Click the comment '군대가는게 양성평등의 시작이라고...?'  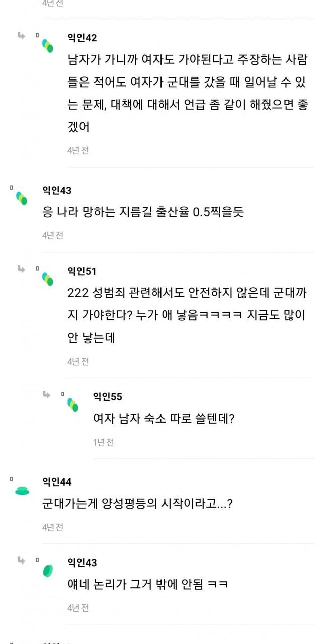click(x=137, y=504)
